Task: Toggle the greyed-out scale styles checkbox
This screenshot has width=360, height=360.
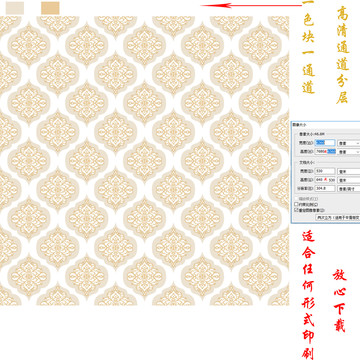Action: (x=296, y=198)
